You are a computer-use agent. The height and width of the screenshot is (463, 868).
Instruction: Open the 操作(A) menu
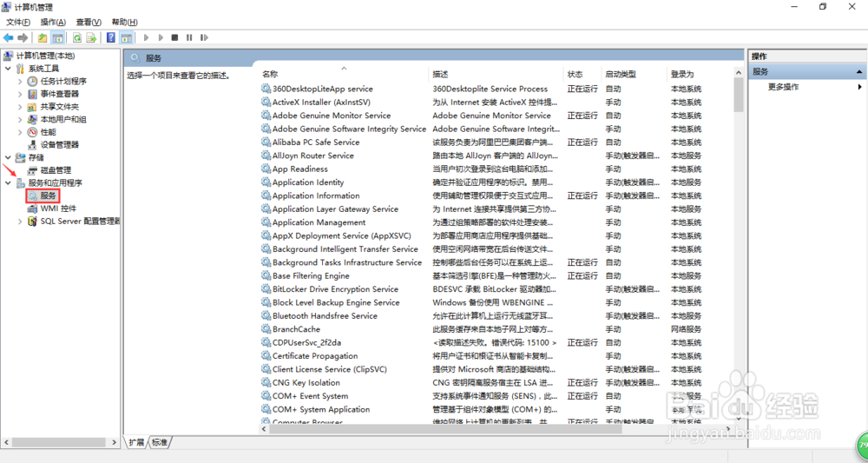tap(53, 23)
